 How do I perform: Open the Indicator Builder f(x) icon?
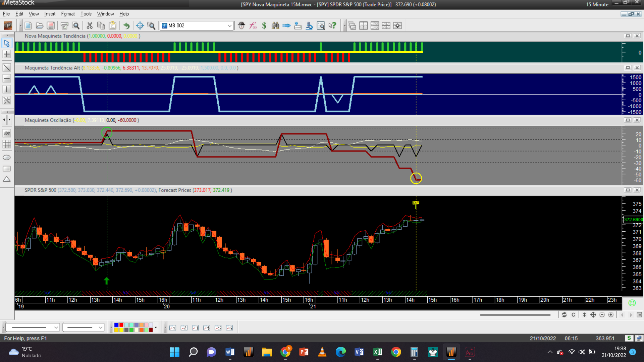pyautogui.click(x=253, y=25)
